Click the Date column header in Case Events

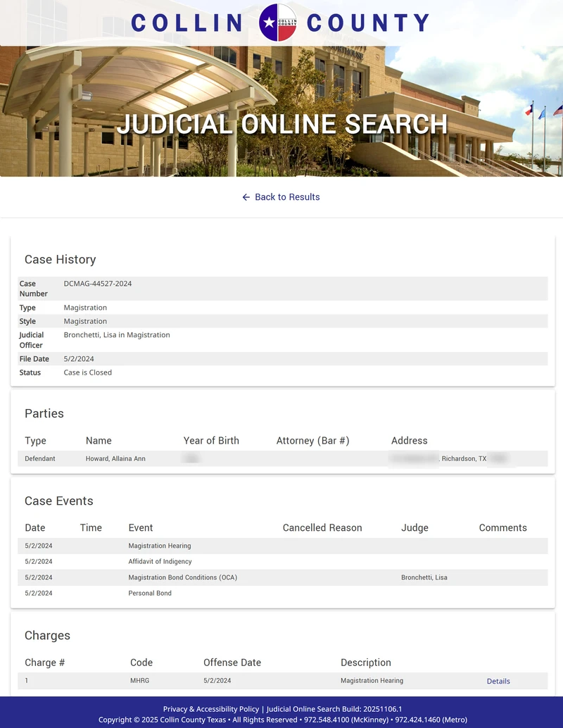point(37,527)
